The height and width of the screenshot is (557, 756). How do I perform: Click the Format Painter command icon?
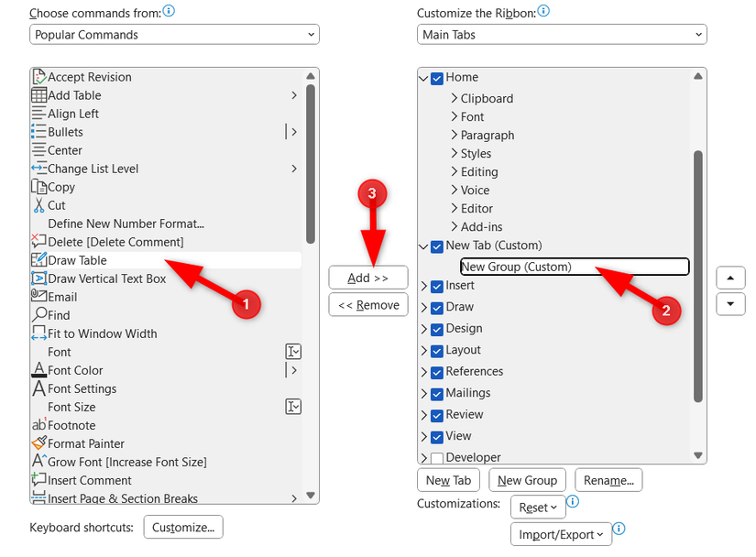[38, 443]
